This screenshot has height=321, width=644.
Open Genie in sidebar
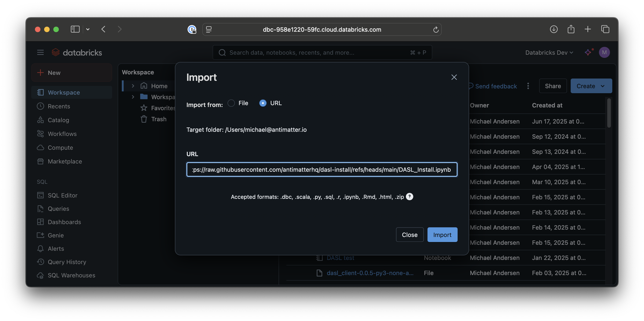coord(72,235)
